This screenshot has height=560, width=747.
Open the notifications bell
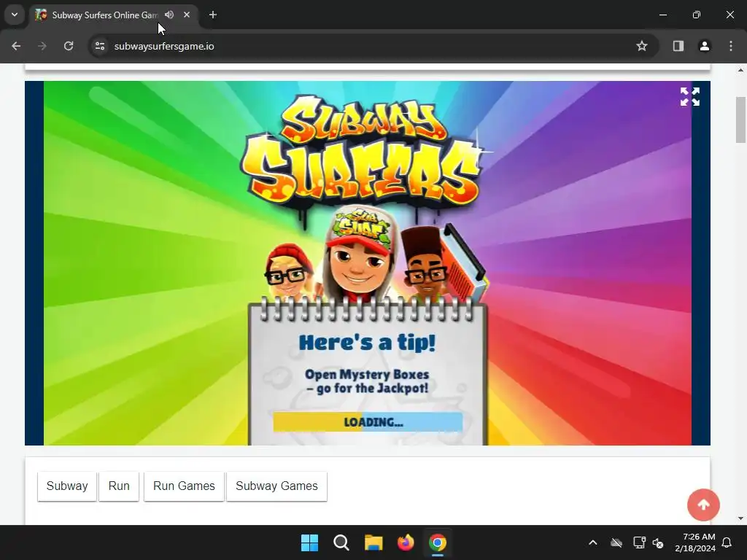(727, 542)
